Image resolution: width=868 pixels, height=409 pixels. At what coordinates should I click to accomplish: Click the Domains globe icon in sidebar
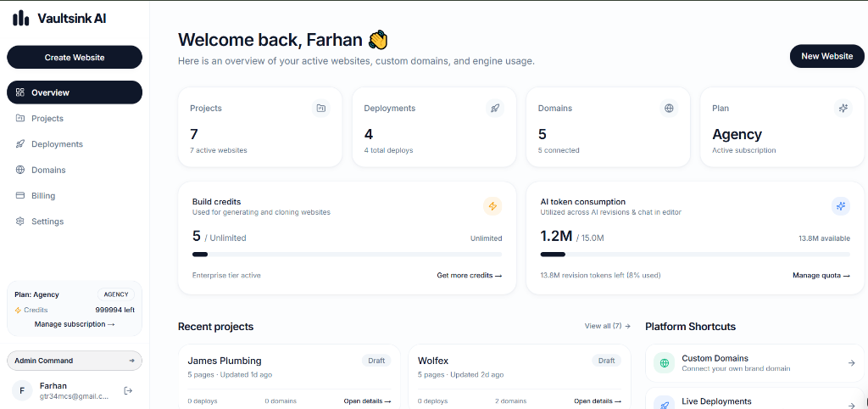tap(20, 170)
